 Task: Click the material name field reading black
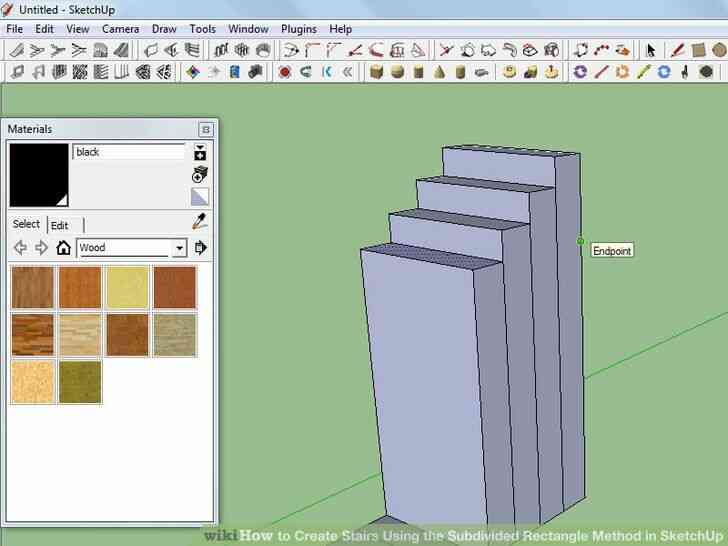point(129,152)
